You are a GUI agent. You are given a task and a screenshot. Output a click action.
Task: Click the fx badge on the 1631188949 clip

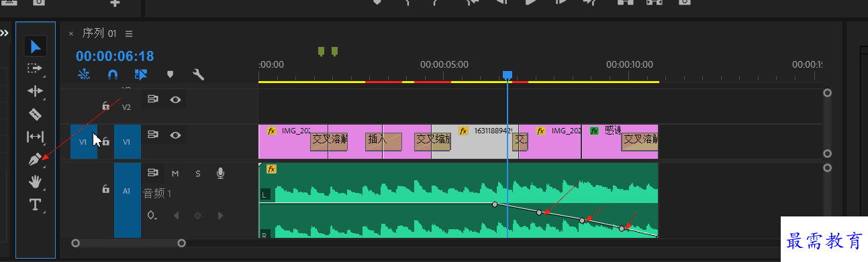[x=463, y=131]
